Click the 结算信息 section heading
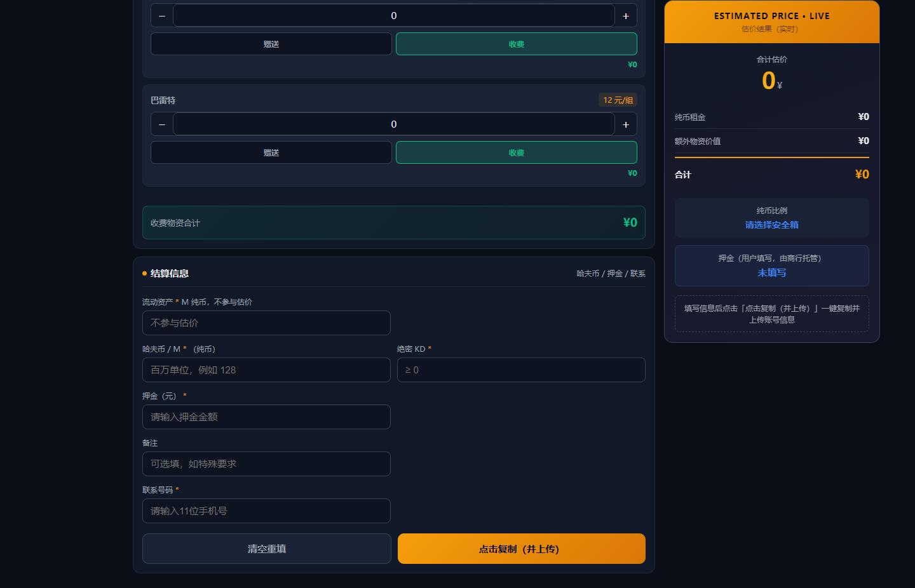The height and width of the screenshot is (588, 915). [170, 273]
